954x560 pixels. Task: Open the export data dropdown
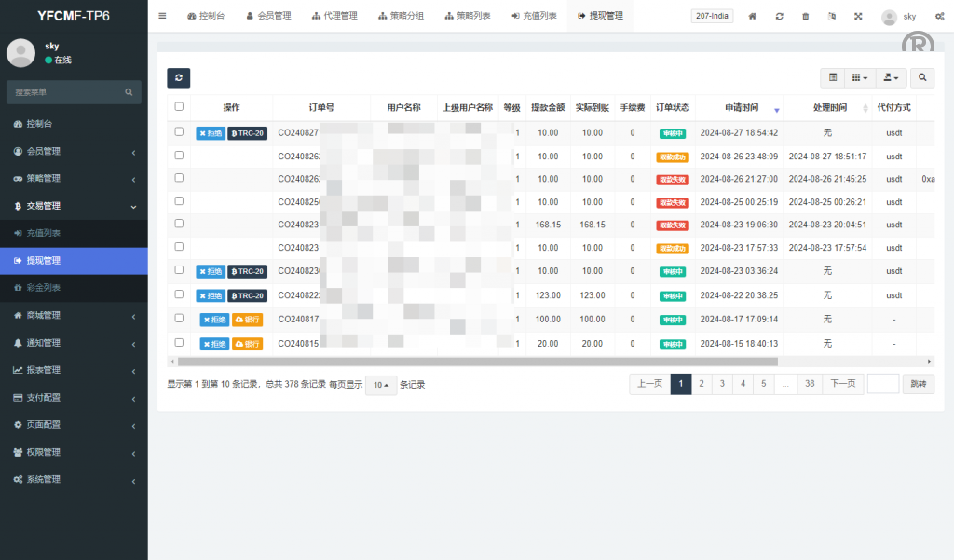[892, 78]
